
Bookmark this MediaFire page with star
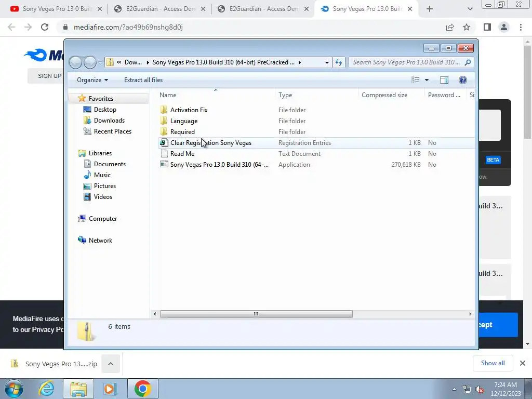(x=467, y=27)
